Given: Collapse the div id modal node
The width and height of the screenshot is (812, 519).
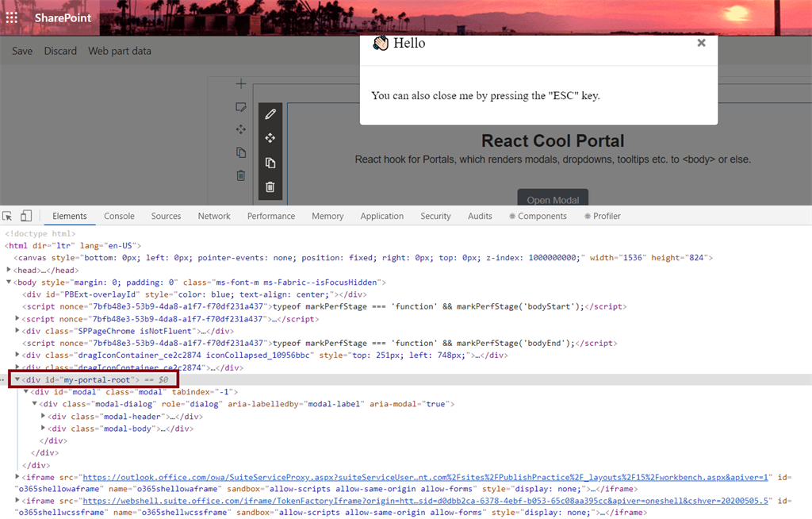Looking at the screenshot, I should pos(26,391).
